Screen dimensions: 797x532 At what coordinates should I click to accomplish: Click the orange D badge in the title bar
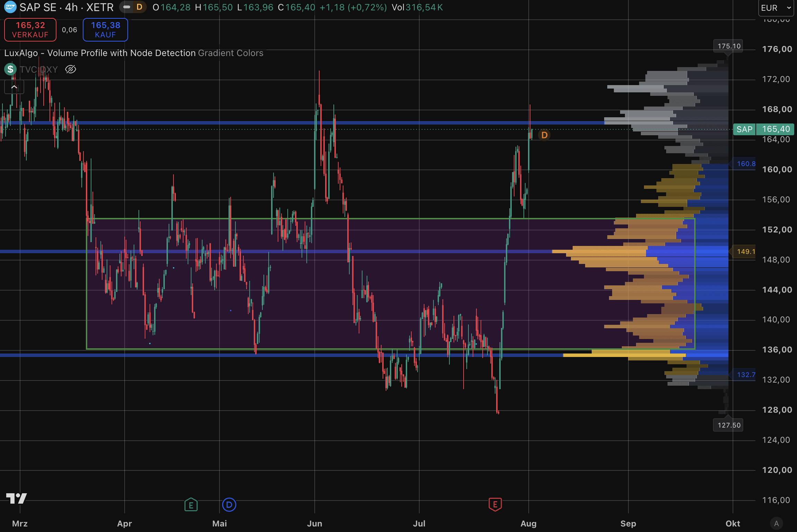click(139, 7)
